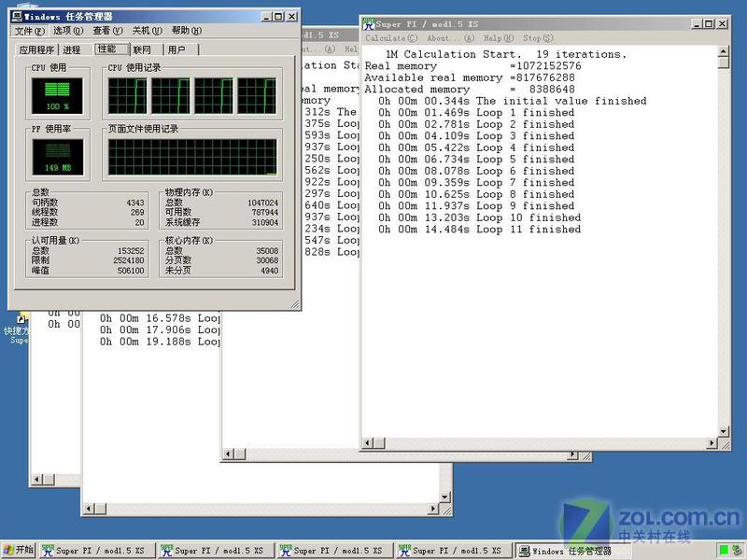Click the 可用数 value 787944

265,213
